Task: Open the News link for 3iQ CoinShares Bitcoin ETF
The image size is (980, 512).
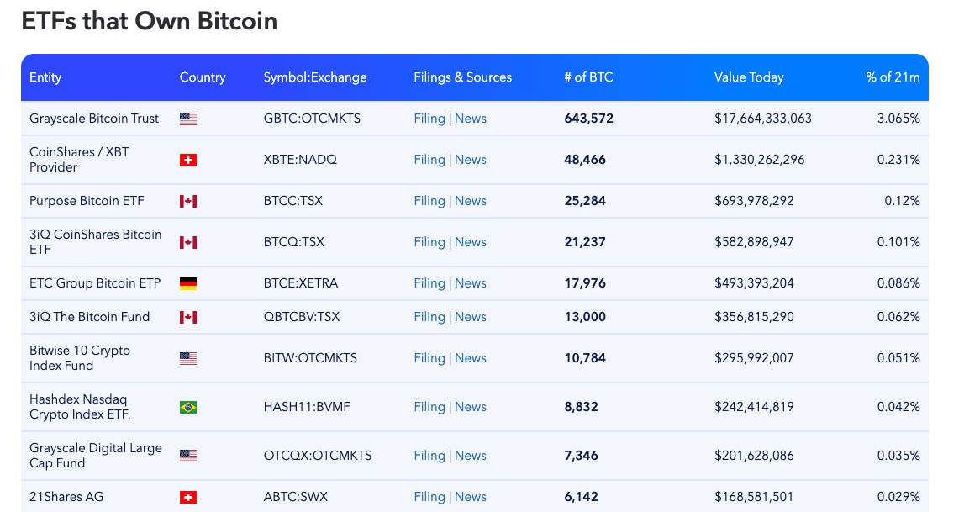Action: coord(471,242)
